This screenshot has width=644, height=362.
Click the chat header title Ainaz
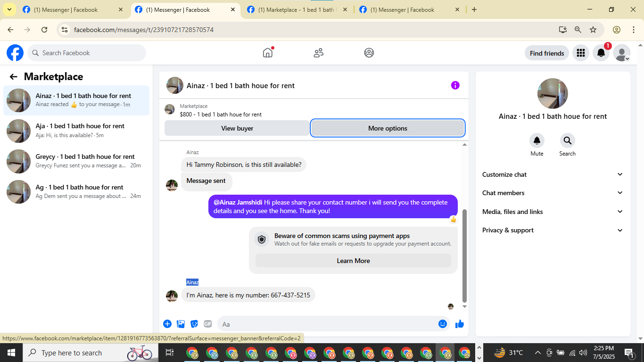click(240, 86)
